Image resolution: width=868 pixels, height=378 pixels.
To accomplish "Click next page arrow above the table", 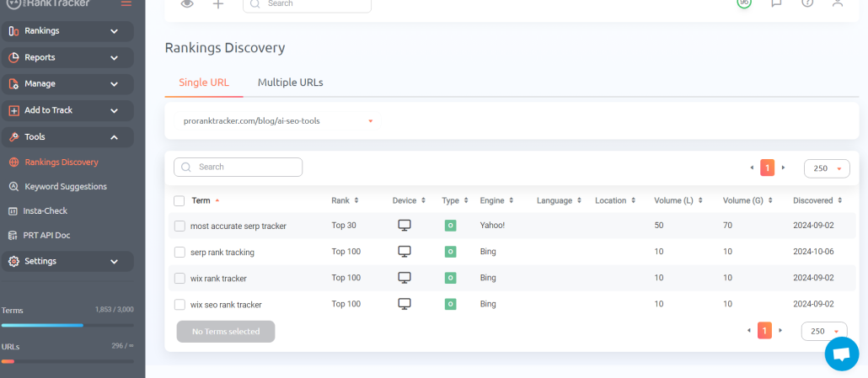I will (x=783, y=168).
